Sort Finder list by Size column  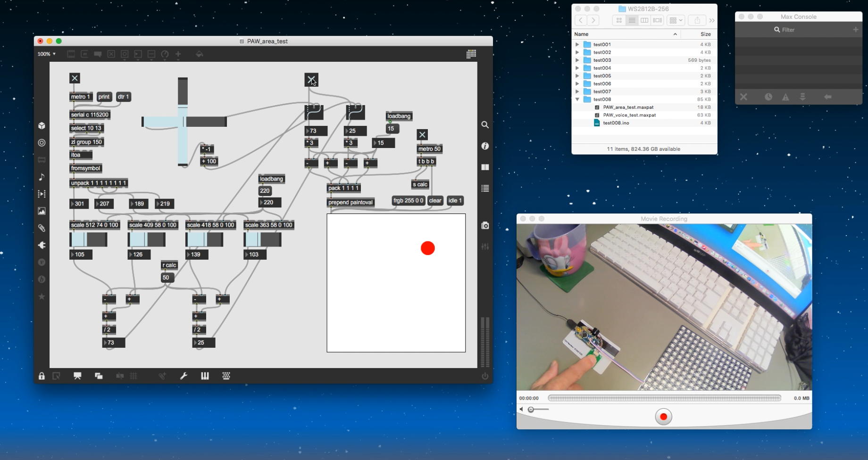(x=699, y=34)
